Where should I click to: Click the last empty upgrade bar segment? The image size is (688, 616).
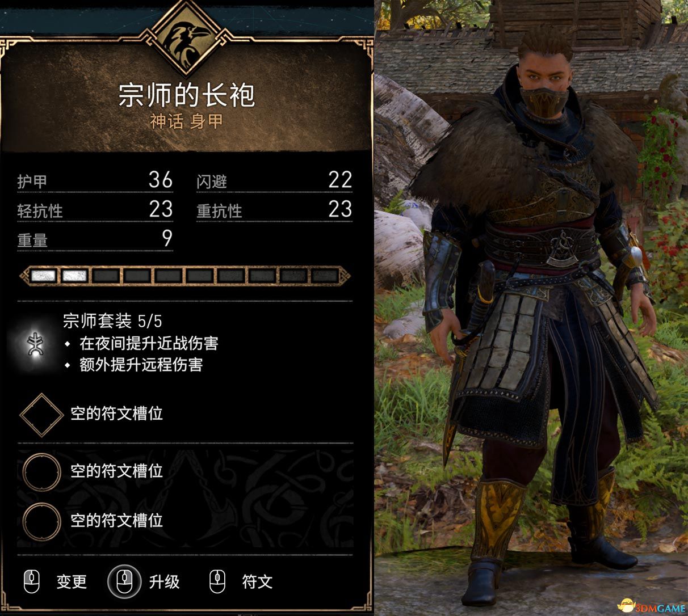pyautogui.click(x=325, y=276)
